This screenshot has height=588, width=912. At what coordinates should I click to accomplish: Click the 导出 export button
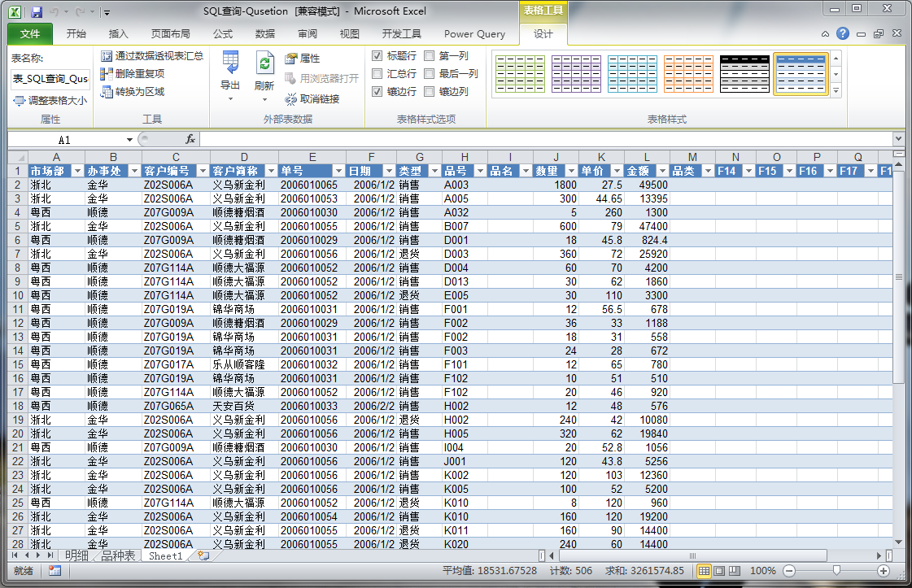coord(230,76)
